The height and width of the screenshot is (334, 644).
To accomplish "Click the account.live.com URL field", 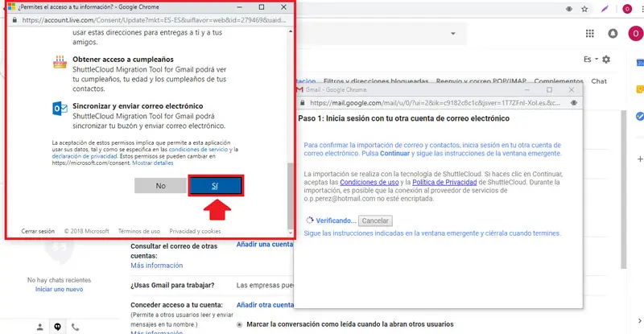I will point(154,20).
